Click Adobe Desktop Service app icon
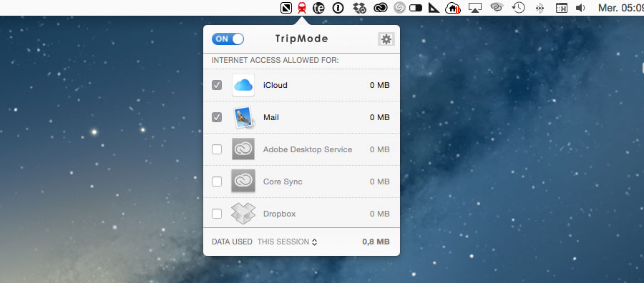The height and width of the screenshot is (283, 644). tap(243, 149)
